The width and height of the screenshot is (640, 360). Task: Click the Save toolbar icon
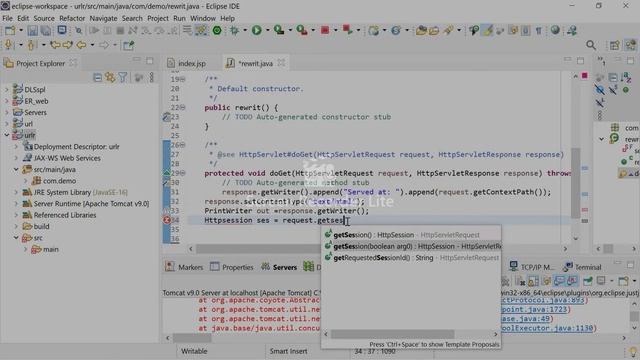[x=33, y=31]
